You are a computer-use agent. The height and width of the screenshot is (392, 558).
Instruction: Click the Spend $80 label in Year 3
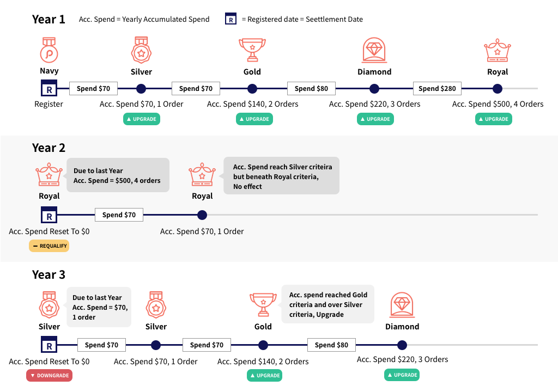tap(331, 345)
